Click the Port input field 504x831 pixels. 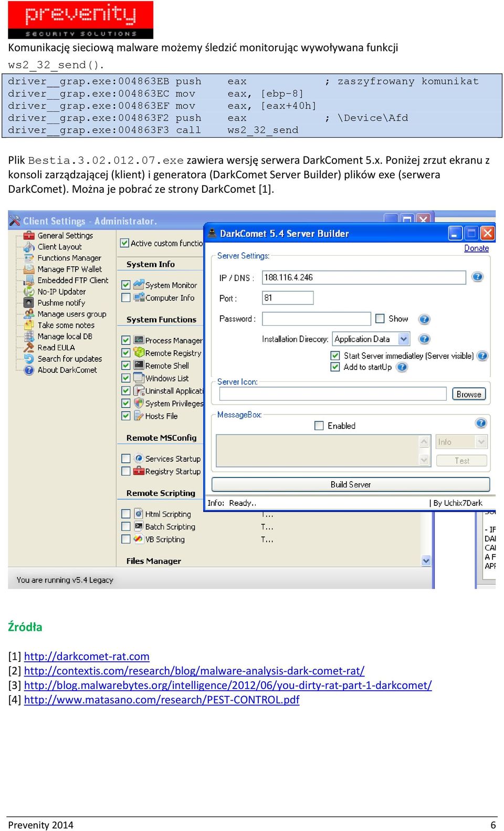tap(288, 298)
